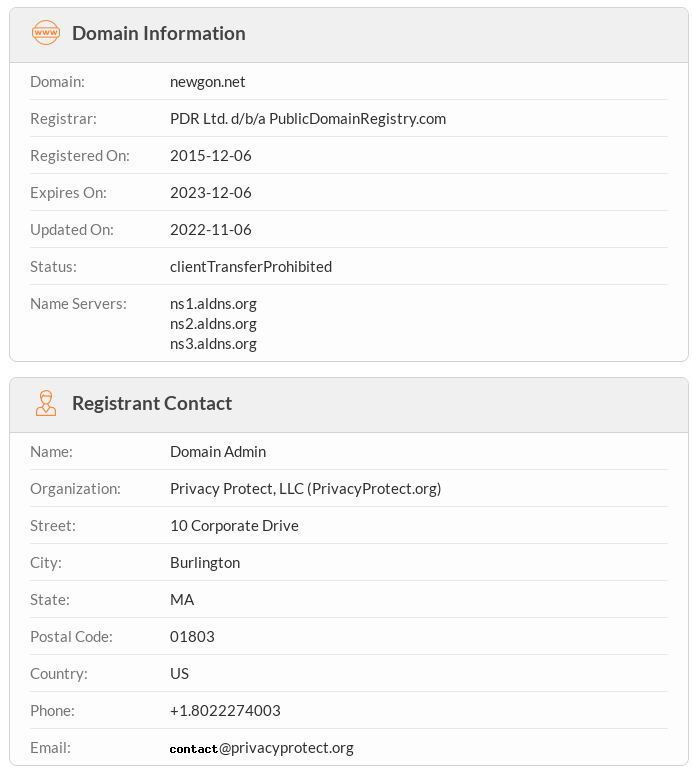Click the updated date 2022-11-06
Screen dimensions: 692x771
(210, 230)
